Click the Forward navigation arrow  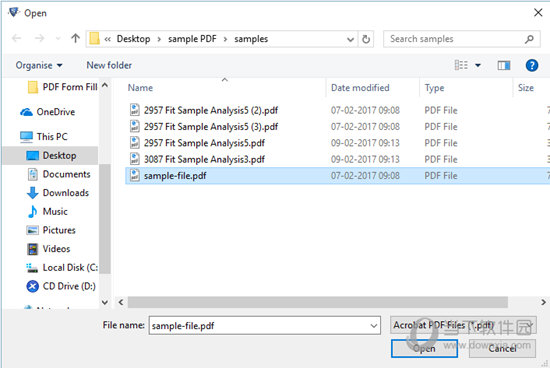[x=40, y=38]
